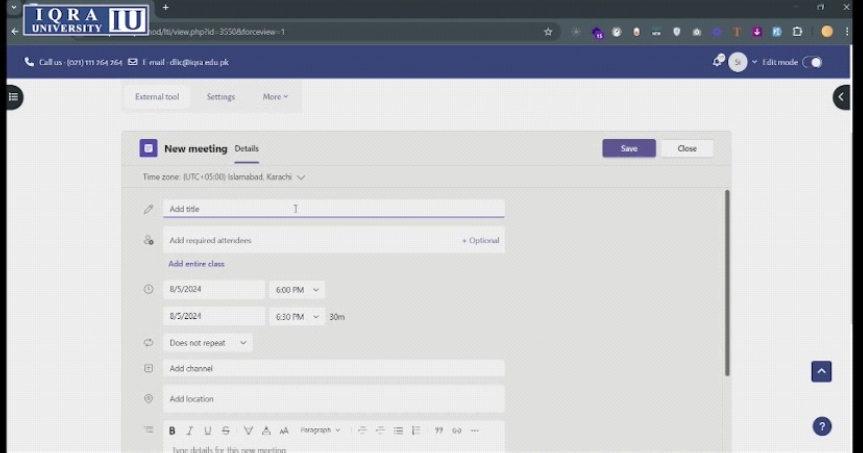Open the left course index drawer

[x=13, y=97]
